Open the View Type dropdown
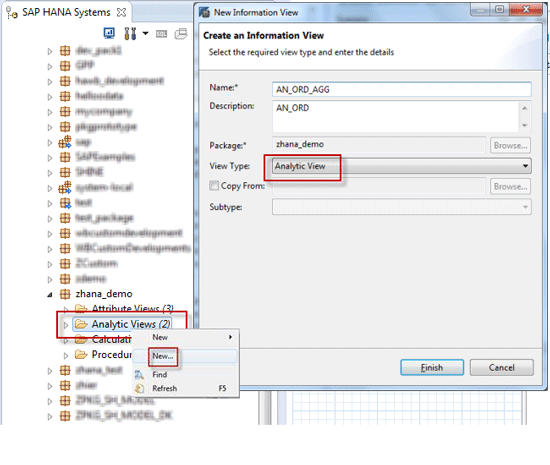This screenshot has width=550, height=465. [401, 166]
